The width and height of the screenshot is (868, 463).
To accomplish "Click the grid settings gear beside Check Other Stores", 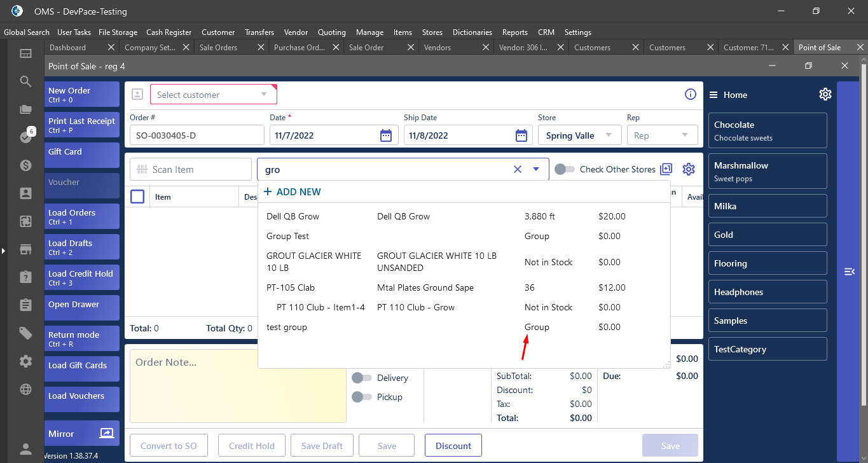I will (x=689, y=169).
